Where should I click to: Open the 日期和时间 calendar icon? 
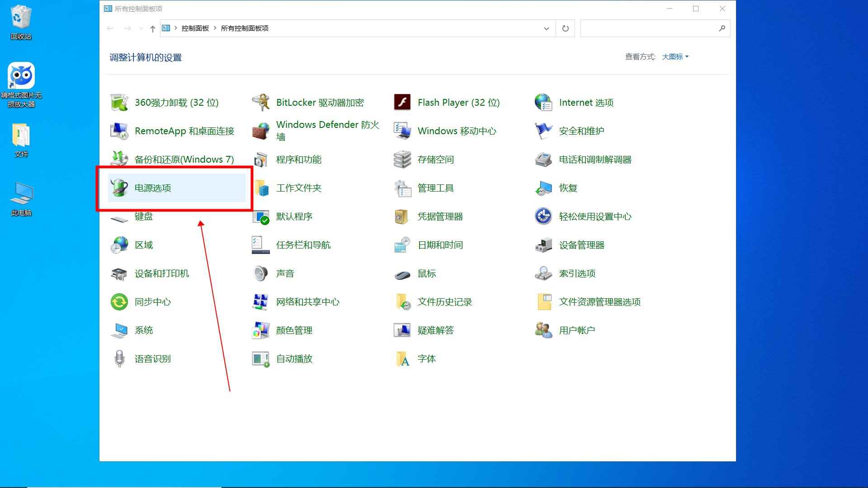(x=402, y=245)
